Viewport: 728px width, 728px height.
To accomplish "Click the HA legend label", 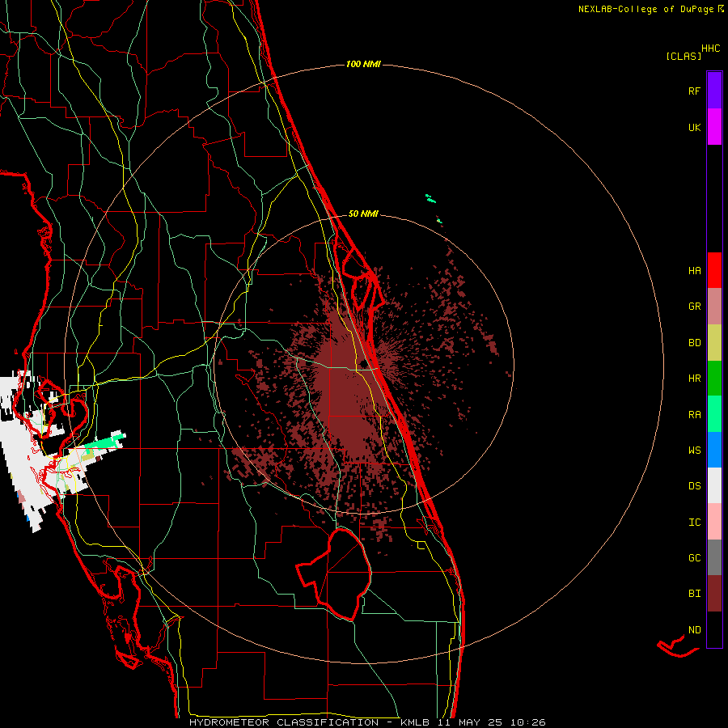I will tap(694, 271).
